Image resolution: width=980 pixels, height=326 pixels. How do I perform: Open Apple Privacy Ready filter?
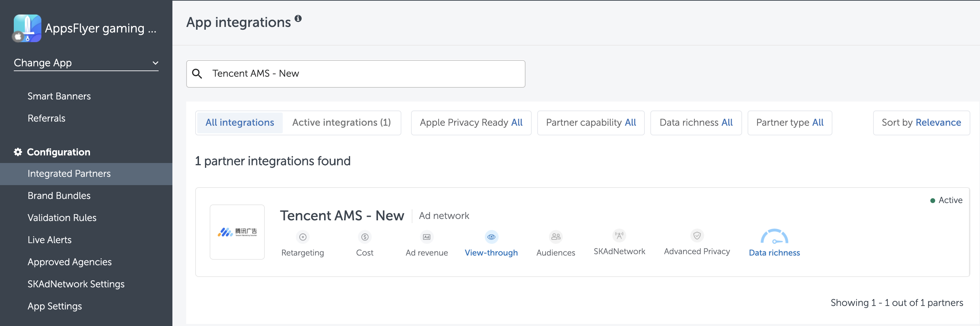click(471, 123)
